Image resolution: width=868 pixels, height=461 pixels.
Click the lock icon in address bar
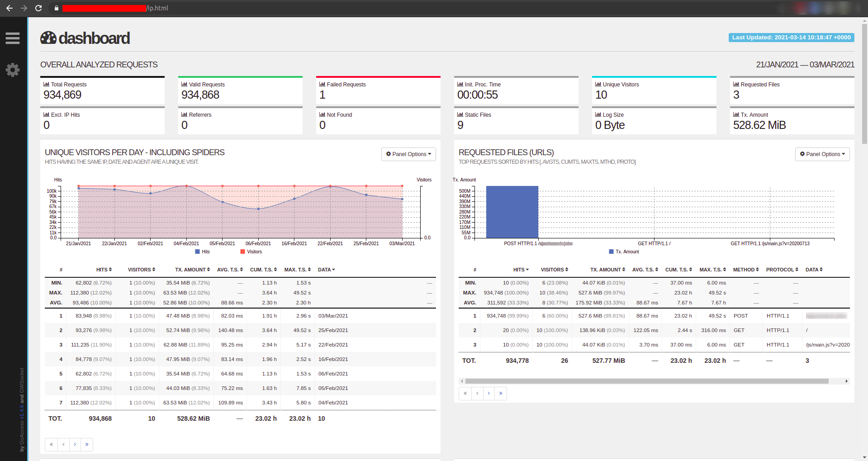57,8
